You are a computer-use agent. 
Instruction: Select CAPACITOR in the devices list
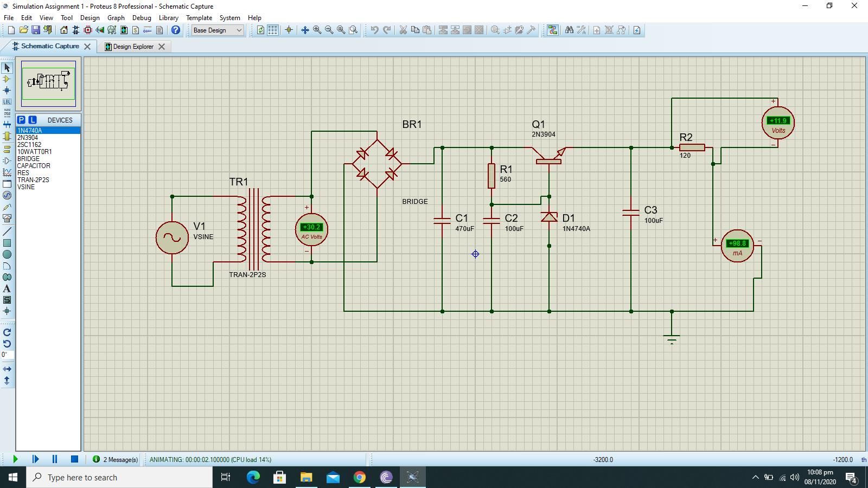(x=34, y=166)
